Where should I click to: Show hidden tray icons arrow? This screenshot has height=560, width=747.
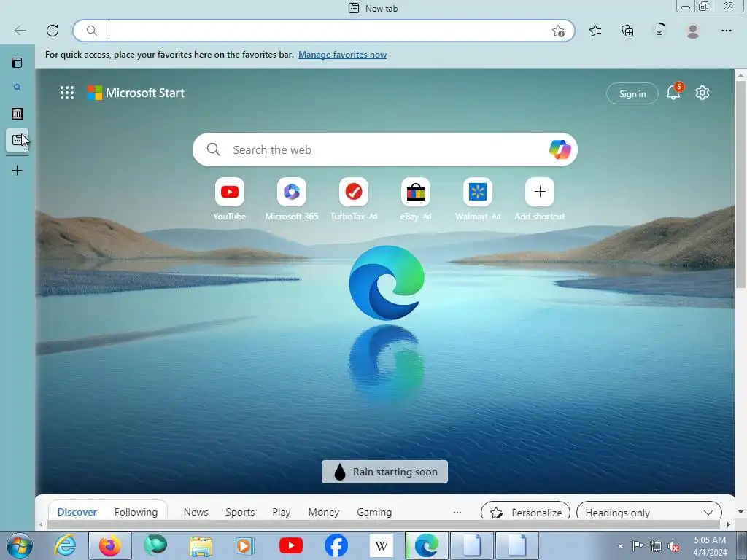coord(620,547)
